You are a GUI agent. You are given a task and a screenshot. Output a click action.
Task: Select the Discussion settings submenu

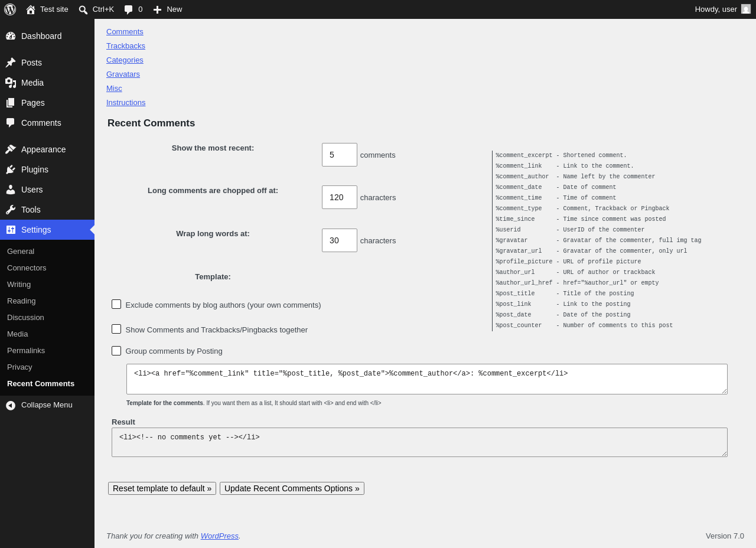[x=25, y=317]
